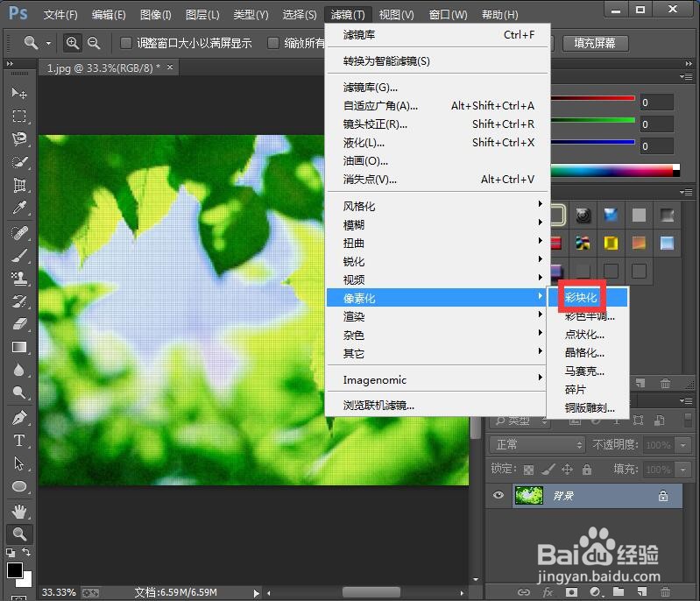The width and height of the screenshot is (700, 601).
Task: Click the layer lock icon on 背景 layer
Action: click(663, 496)
